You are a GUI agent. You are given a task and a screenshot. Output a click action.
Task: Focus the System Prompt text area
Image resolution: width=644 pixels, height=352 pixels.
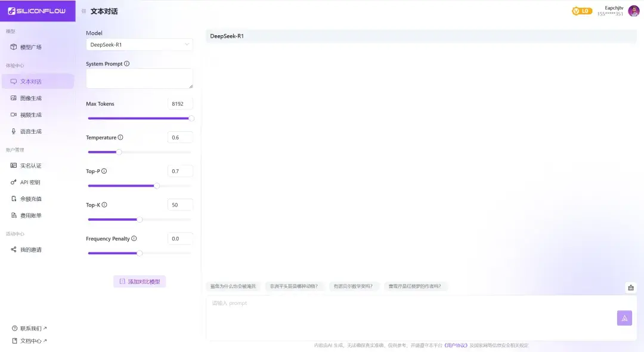pos(139,78)
